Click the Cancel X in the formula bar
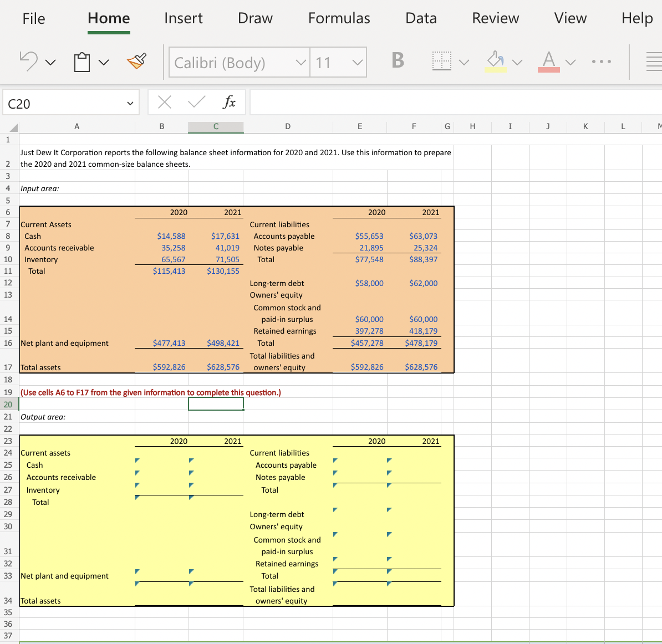Screen dimensions: 662x644 tap(164, 102)
